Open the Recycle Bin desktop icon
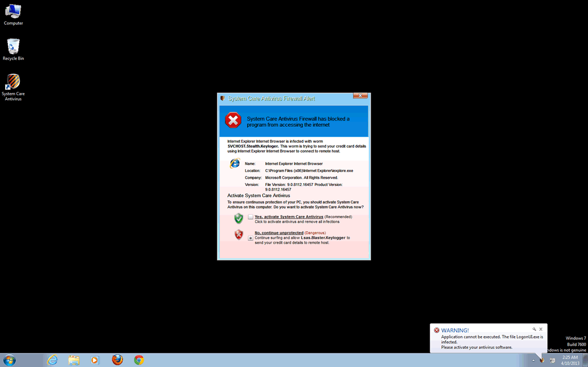This screenshot has height=367, width=588. 13,47
